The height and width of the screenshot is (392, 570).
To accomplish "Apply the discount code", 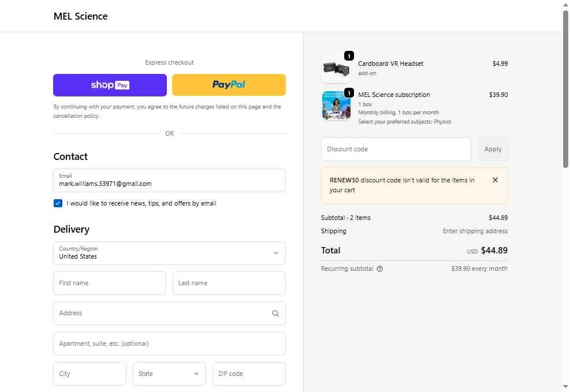I will [493, 149].
